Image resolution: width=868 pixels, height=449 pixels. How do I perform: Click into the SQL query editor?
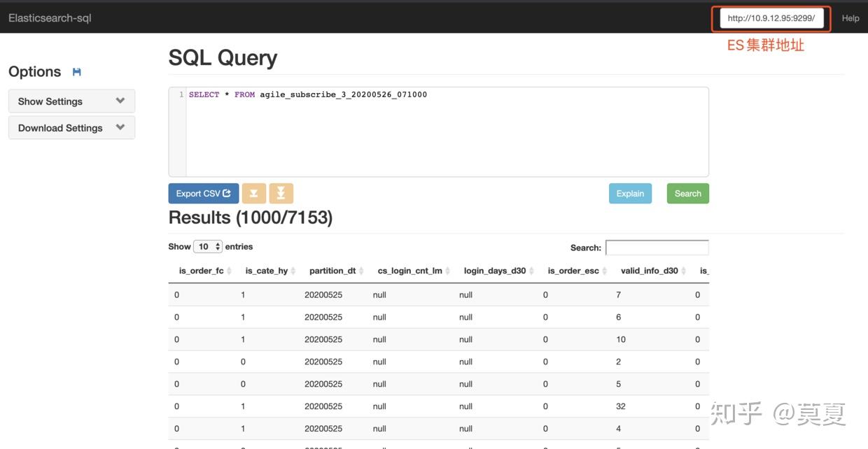[447, 131]
